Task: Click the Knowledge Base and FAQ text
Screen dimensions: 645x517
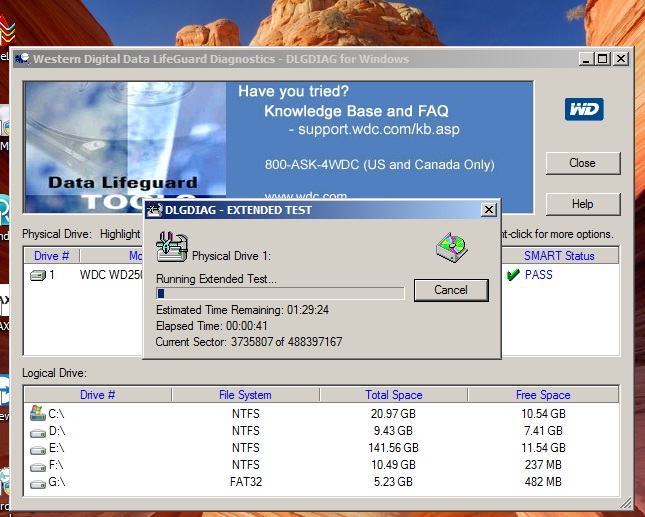Action: pyautogui.click(x=356, y=111)
